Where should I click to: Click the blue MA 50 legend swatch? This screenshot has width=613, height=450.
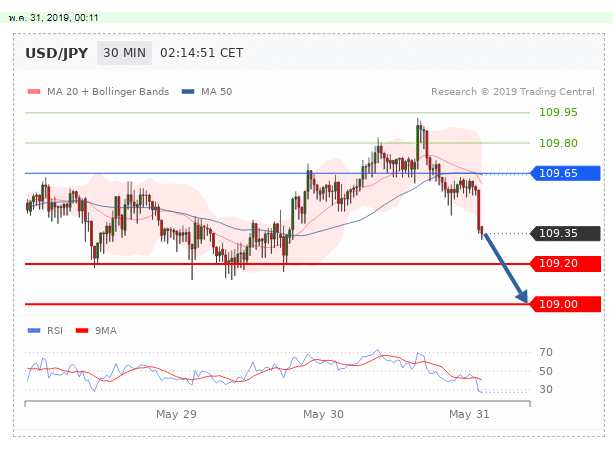[x=188, y=92]
